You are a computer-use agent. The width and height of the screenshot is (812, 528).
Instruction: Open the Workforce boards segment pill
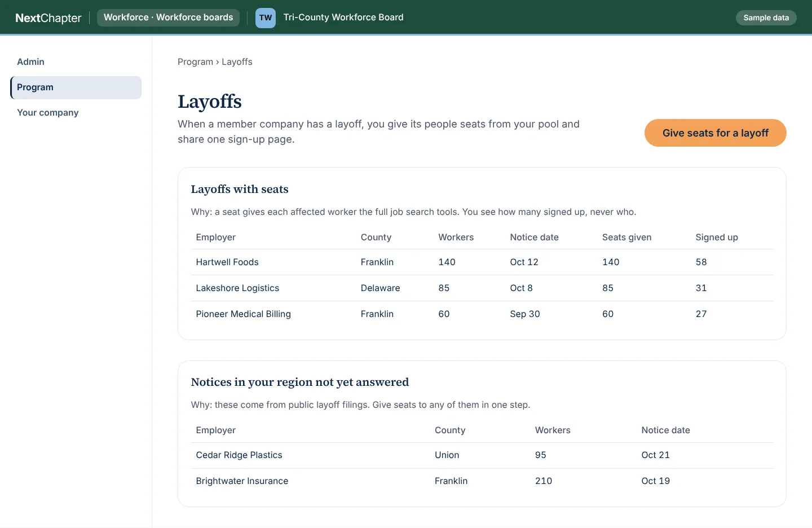tap(168, 17)
